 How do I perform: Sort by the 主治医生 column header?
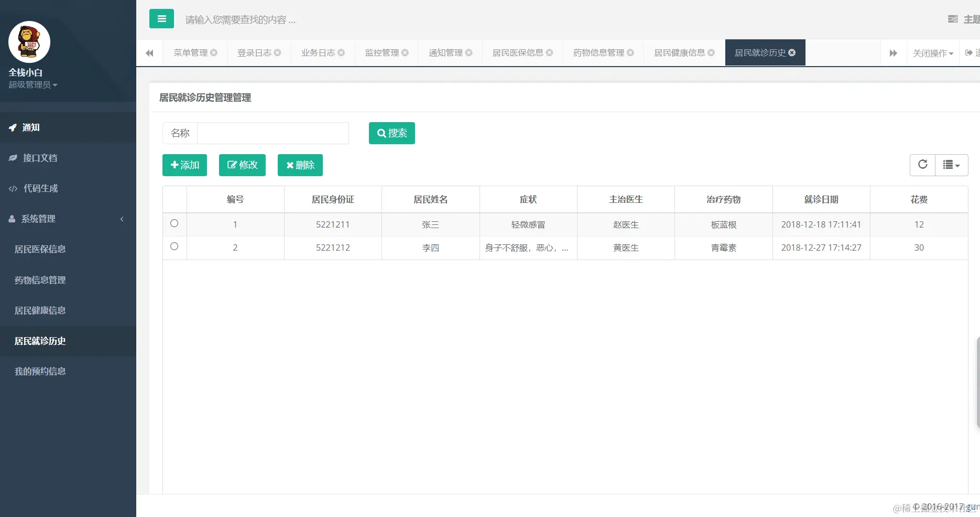626,199
